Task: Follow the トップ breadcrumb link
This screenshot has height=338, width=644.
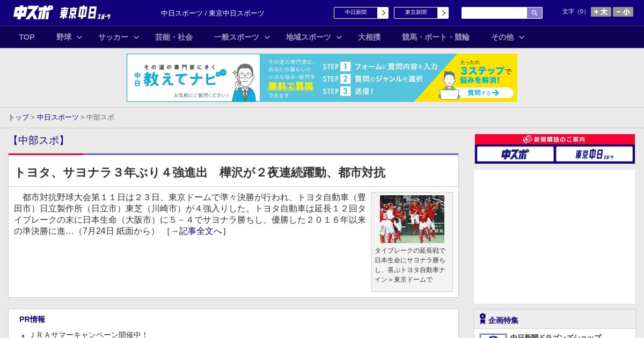Action: [x=18, y=117]
